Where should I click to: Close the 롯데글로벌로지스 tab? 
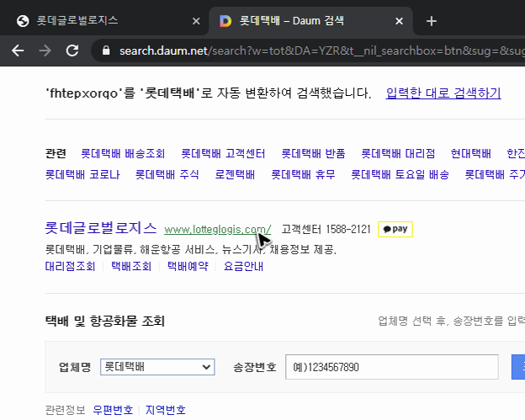[x=196, y=21]
